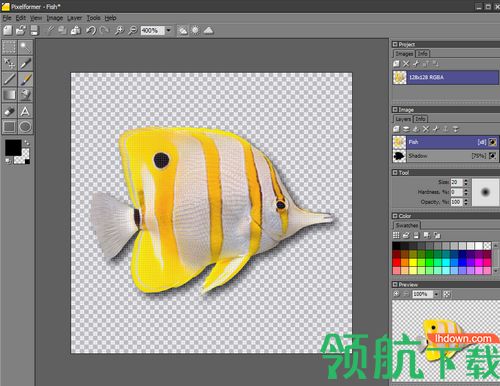Select the Eraser tool

point(9,111)
